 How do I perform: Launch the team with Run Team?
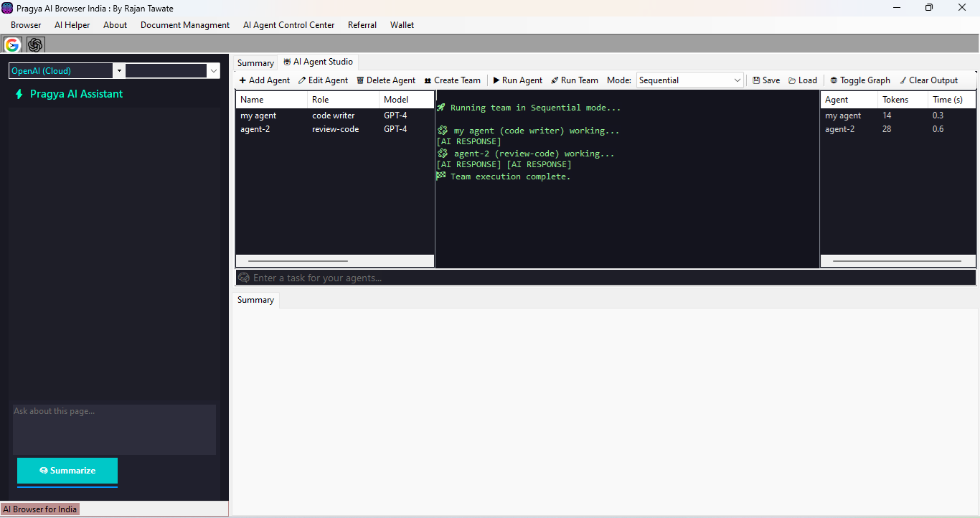574,80
